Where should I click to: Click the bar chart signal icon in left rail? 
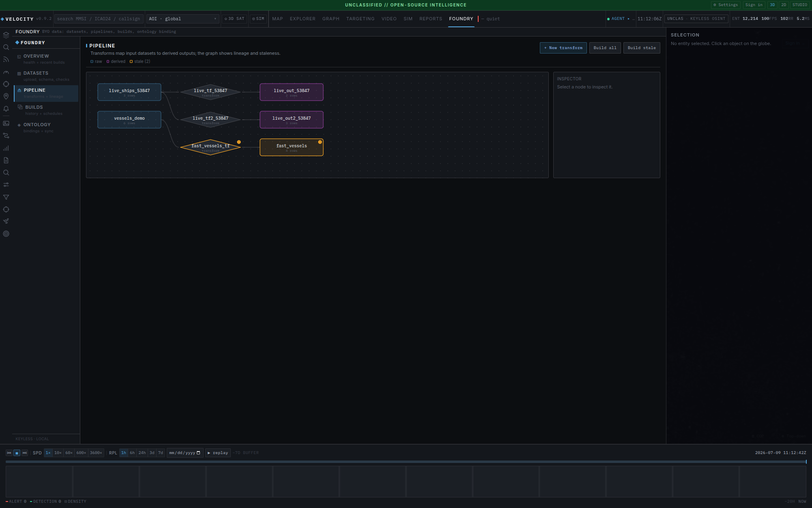tap(6, 148)
